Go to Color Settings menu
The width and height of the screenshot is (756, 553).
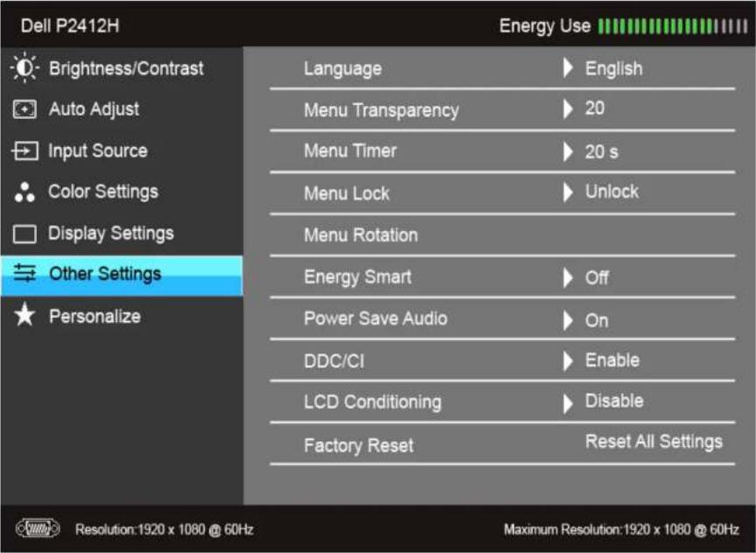[x=122, y=192]
